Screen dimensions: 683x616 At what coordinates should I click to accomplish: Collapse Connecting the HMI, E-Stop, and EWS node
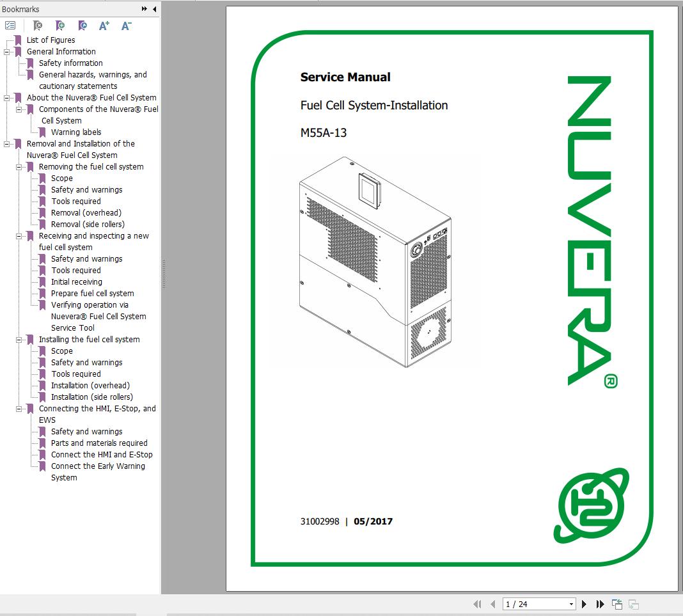point(19,409)
